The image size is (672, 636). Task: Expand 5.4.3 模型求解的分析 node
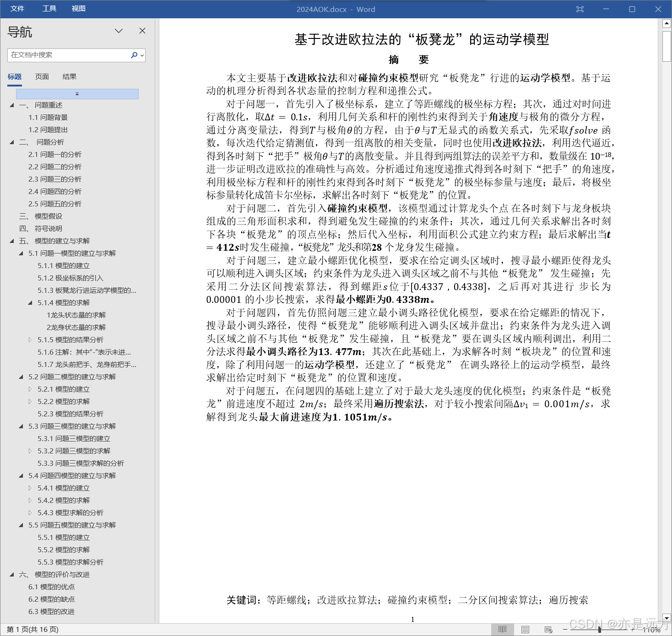(30, 513)
